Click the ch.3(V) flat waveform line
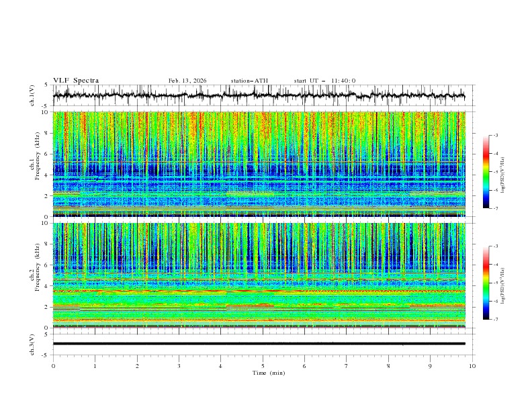Image resolution: width=532 pixels, height=411 pixels. click(262, 343)
